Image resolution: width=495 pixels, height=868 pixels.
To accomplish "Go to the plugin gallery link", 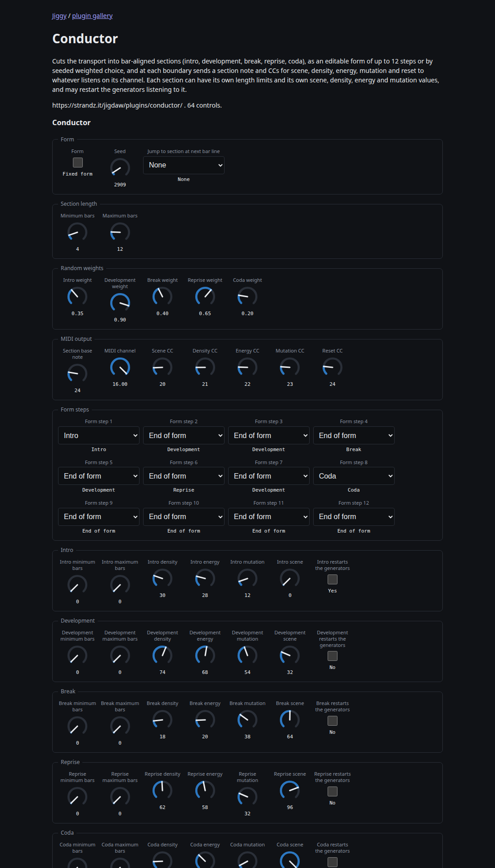I will pos(92,16).
